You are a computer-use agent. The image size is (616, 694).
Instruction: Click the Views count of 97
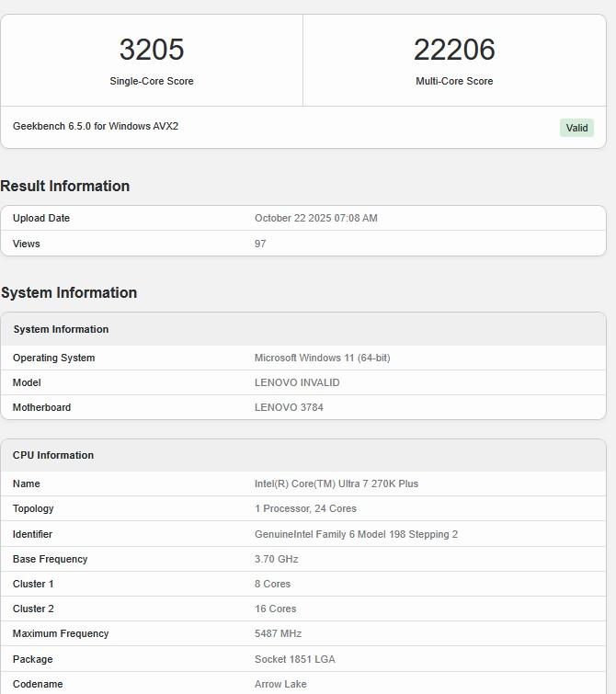tap(260, 244)
